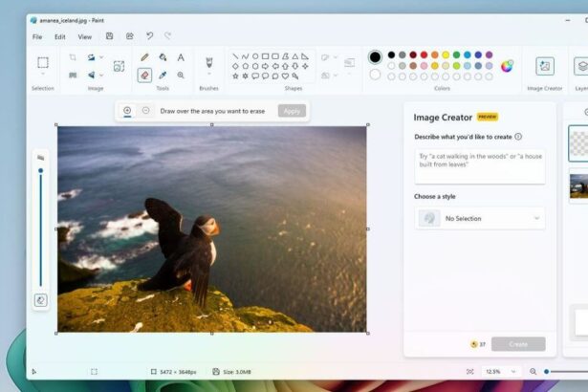Pick the red color swatch
The height and width of the screenshot is (392, 588).
coord(424,54)
